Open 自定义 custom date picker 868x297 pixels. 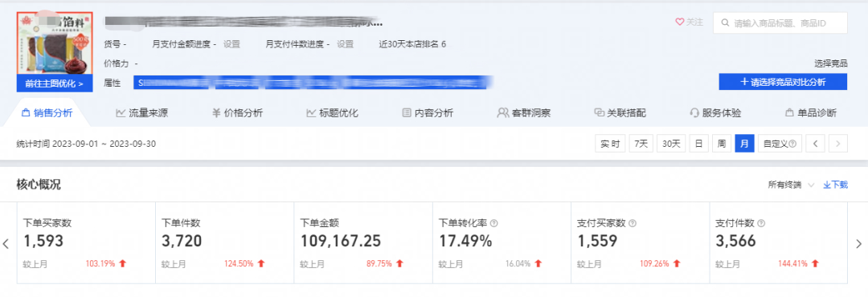[x=780, y=144]
